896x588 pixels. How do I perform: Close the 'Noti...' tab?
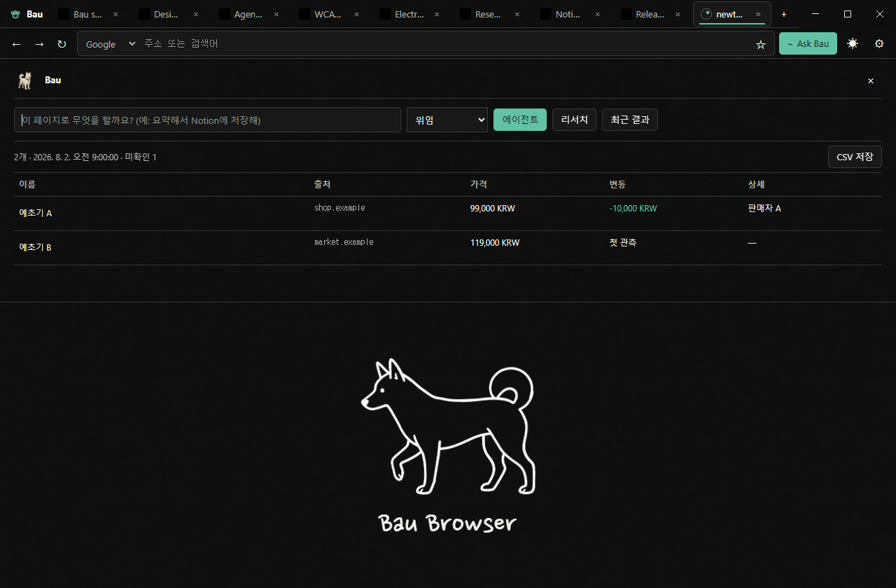point(597,14)
